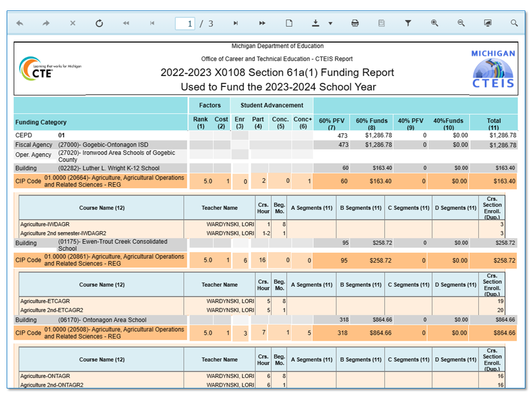
Task: Open the export format dropdown arrow
Action: pos(330,23)
